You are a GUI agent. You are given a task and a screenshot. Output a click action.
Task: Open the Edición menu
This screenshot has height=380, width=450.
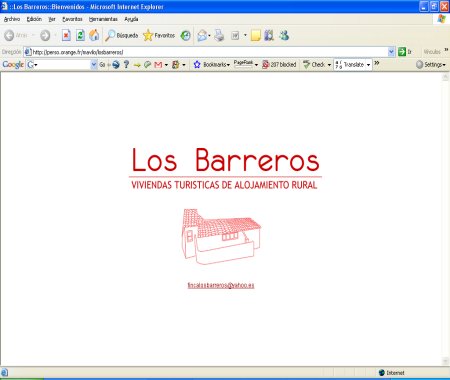(34, 19)
